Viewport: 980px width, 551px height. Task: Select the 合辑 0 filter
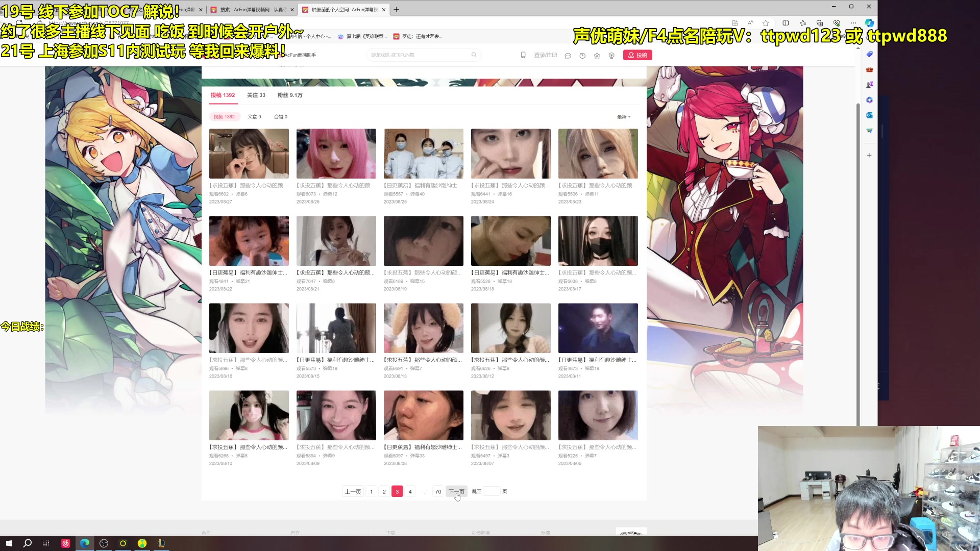(280, 117)
